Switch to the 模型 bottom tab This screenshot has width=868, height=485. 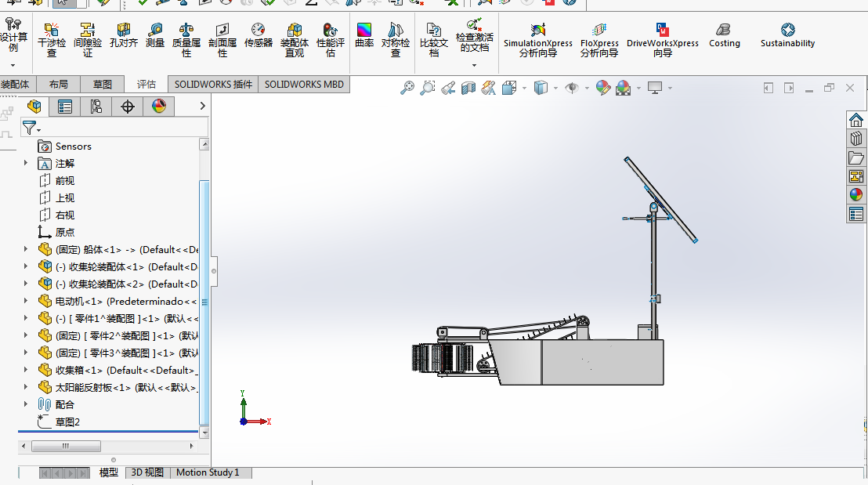pos(108,472)
